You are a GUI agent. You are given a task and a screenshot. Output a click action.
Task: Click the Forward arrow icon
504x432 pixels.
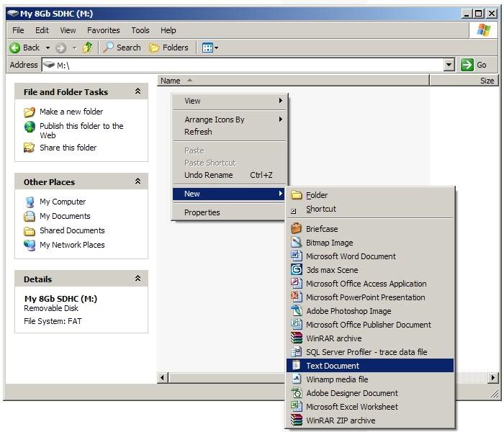click(60, 48)
